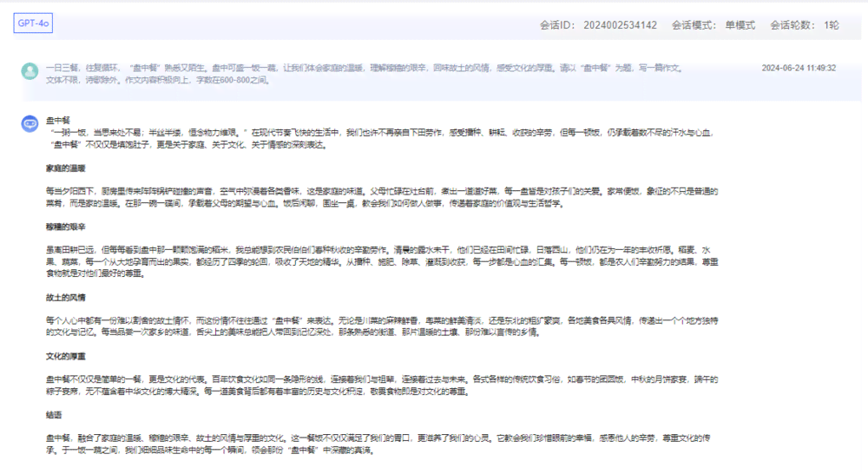
Task: Click the 会话模式 单模式 label
Action: tap(713, 25)
